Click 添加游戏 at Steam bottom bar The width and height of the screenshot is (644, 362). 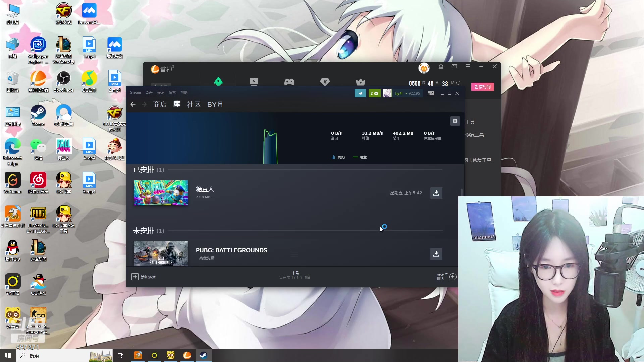click(144, 277)
